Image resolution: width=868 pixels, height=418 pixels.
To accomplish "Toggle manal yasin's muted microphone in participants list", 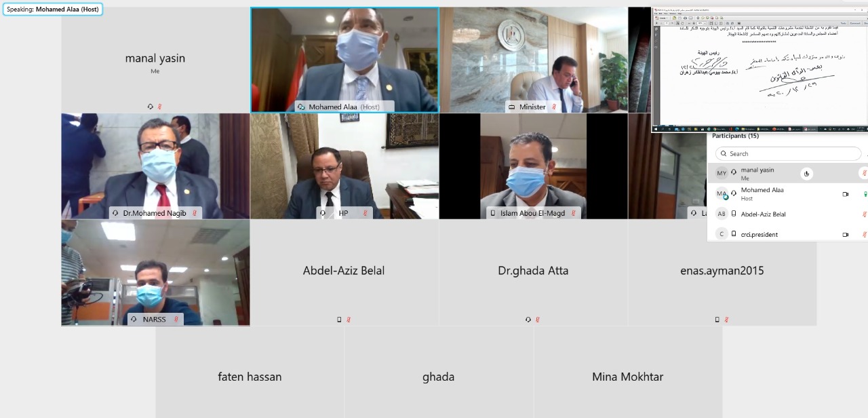I will (865, 174).
